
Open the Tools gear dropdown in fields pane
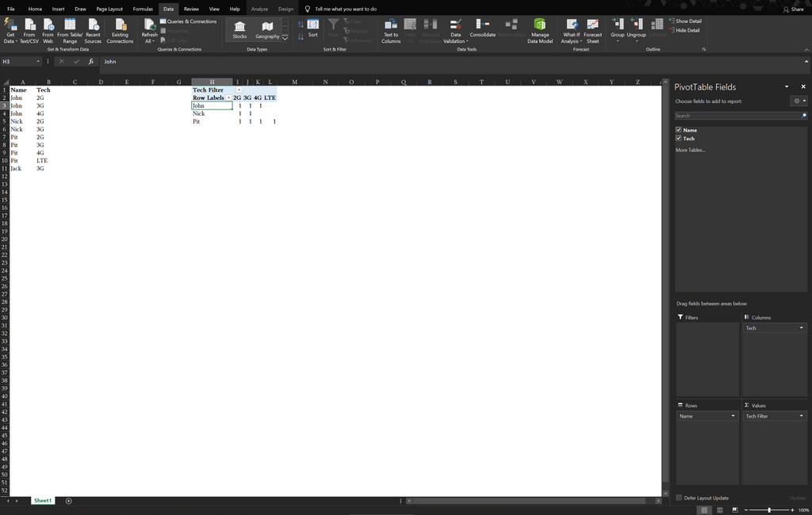tap(799, 101)
